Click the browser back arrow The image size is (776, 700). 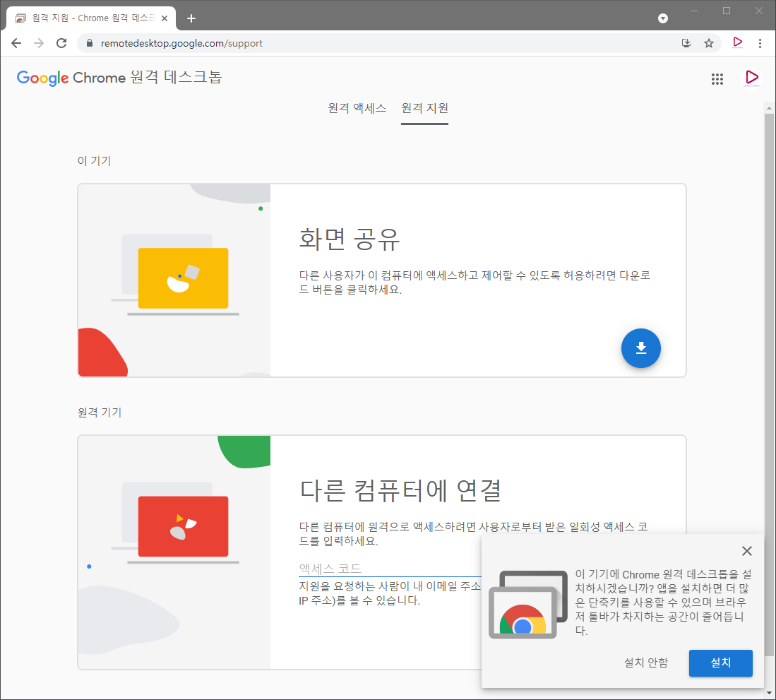pos(16,43)
